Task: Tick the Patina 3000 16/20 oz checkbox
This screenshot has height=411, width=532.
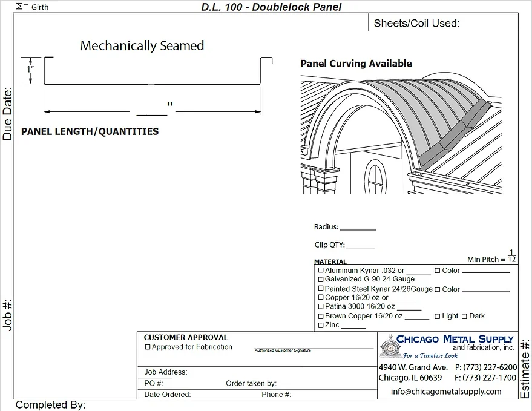Action: (321, 306)
